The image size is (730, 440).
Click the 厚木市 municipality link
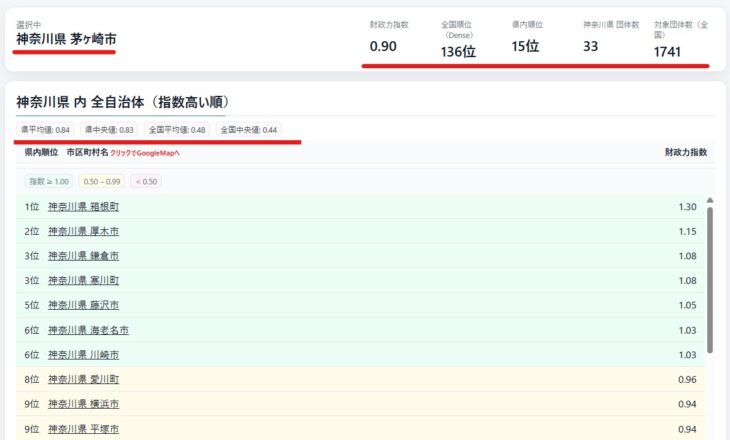[x=83, y=231]
